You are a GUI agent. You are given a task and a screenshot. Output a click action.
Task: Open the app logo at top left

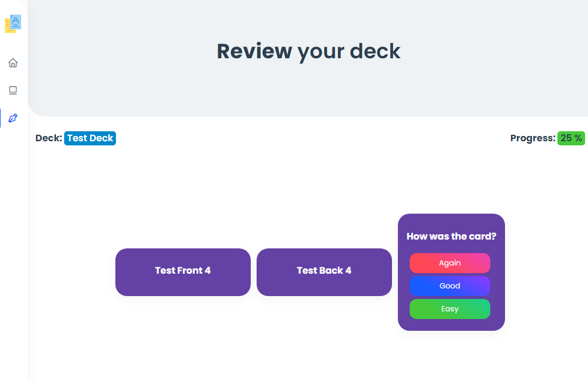click(x=12, y=24)
